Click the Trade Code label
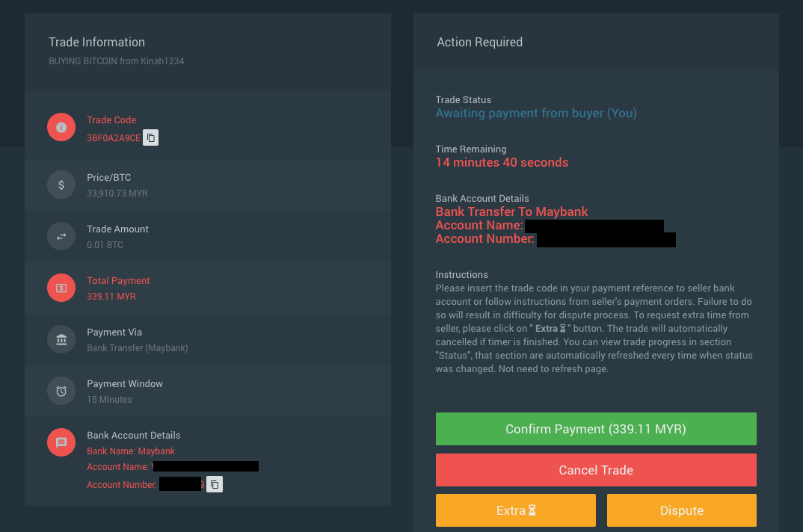 [x=111, y=120]
